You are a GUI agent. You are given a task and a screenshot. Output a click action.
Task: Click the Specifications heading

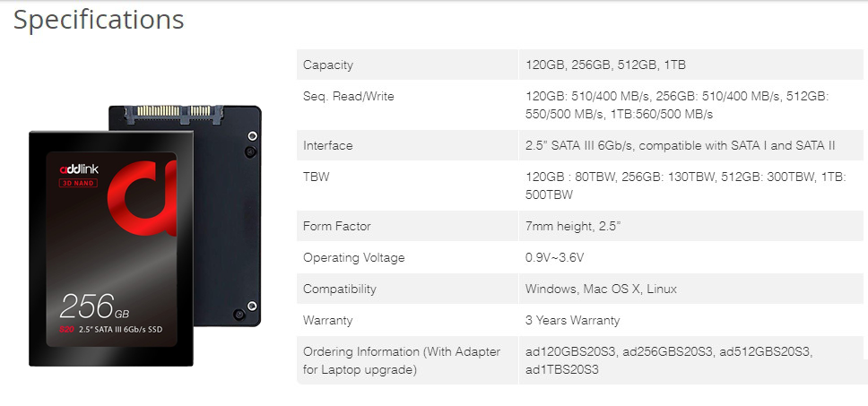point(99,20)
